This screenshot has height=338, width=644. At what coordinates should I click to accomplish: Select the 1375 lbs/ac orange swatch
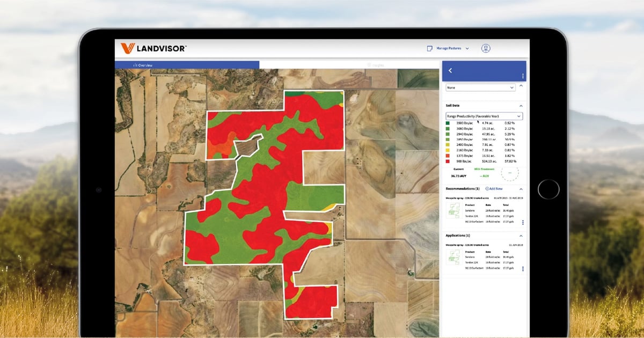click(x=449, y=156)
